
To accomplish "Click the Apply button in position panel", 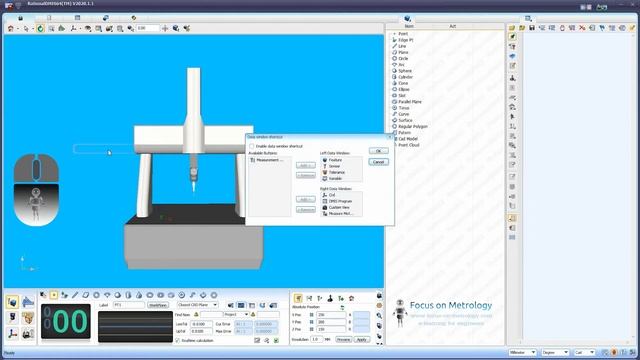I will 361,340.
